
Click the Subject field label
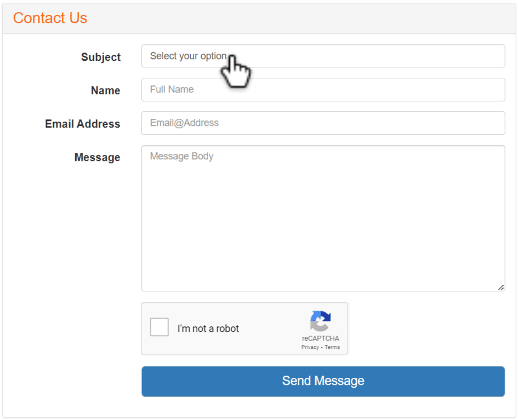[x=101, y=57]
